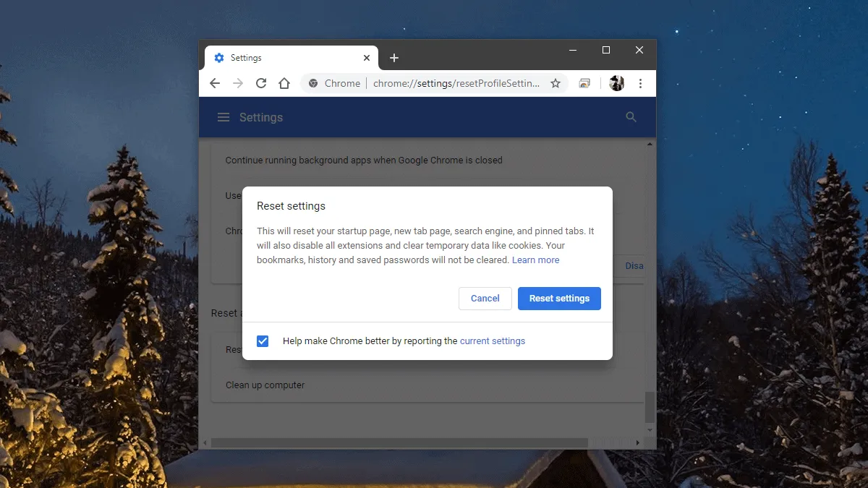Dismiss the dialog with Cancel

(x=485, y=298)
